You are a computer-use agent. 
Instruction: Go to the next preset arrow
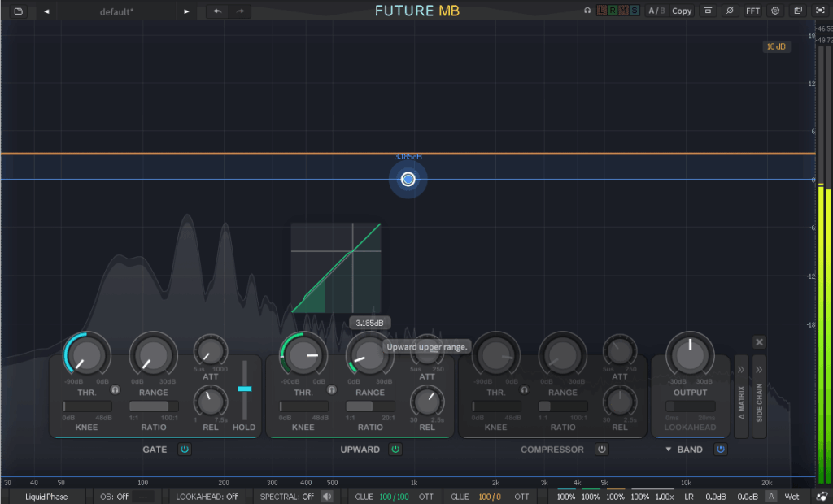point(186,11)
